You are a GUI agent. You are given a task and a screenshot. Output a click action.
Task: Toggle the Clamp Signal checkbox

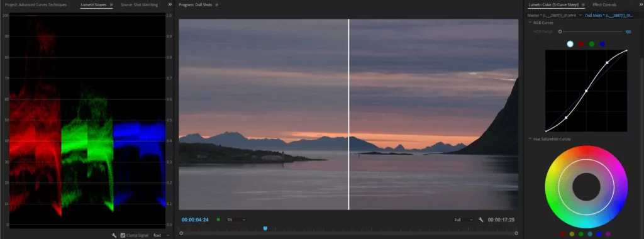pyautogui.click(x=123, y=235)
